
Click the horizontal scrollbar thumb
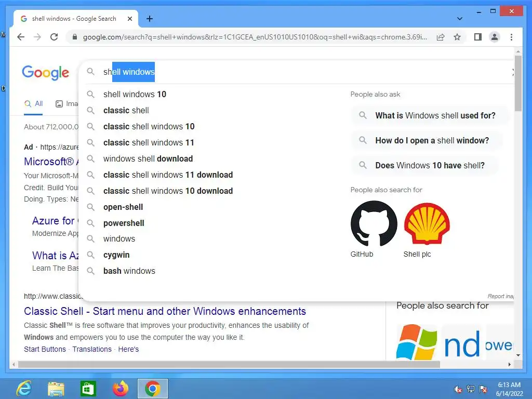[x=229, y=364]
